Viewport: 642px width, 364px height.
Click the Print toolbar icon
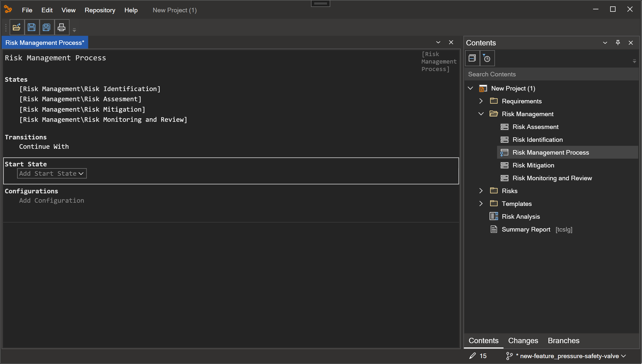(x=62, y=27)
